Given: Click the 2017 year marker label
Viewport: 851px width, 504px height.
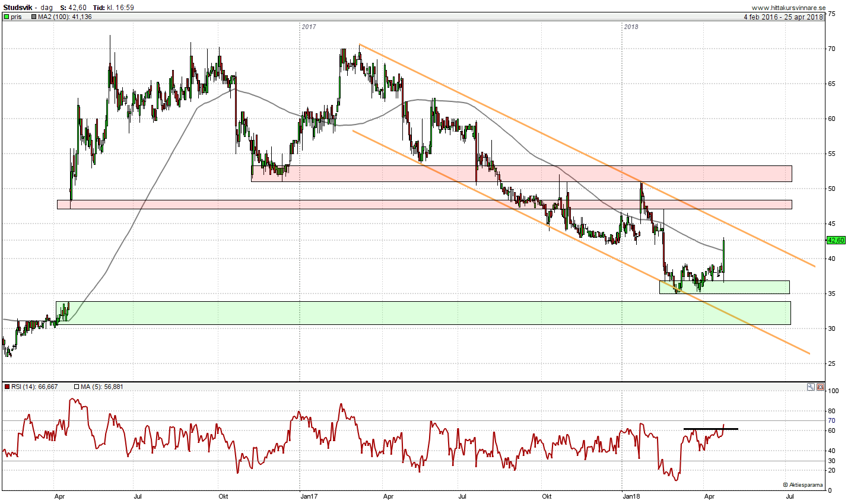Looking at the screenshot, I should pos(309,27).
